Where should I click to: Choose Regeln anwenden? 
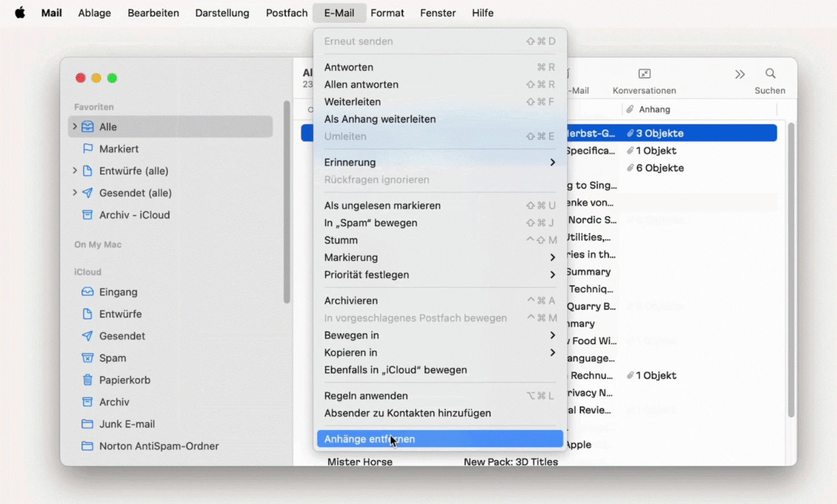coord(440,396)
